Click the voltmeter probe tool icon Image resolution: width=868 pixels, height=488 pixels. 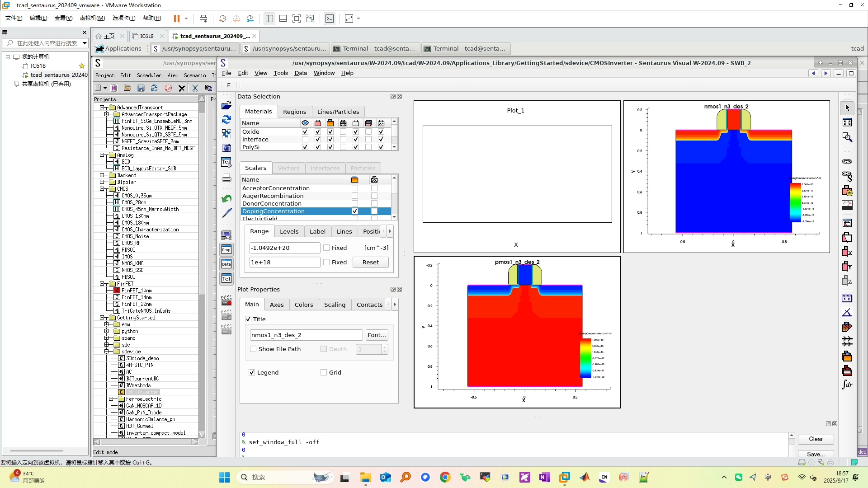[847, 205]
